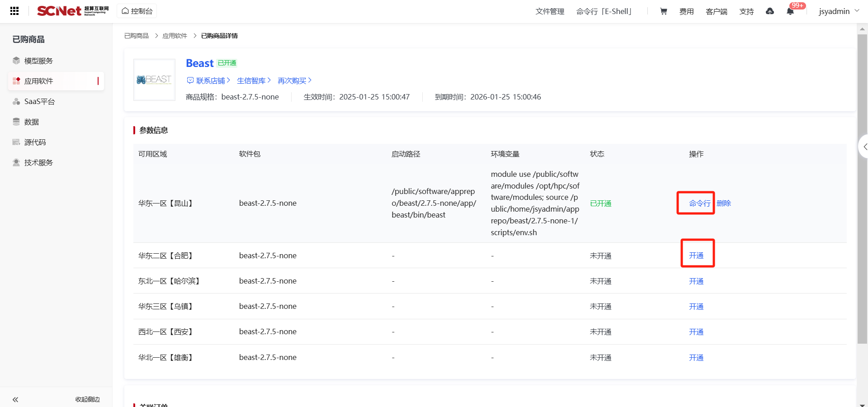Open the app grid launcher icon
The width and height of the screenshot is (868, 407).
14,11
